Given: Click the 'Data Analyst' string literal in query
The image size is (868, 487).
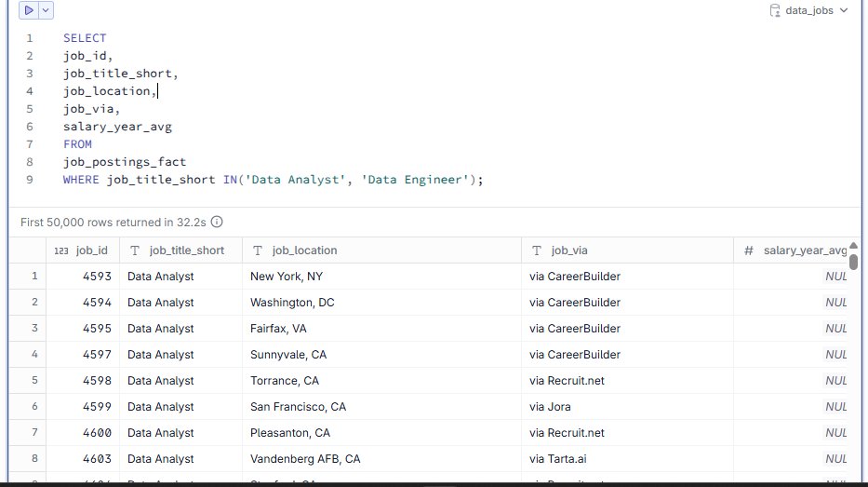Looking at the screenshot, I should [295, 180].
